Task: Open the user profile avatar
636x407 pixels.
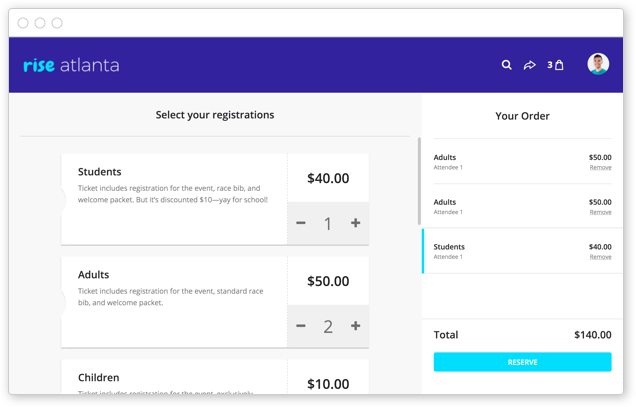Action: tap(598, 64)
